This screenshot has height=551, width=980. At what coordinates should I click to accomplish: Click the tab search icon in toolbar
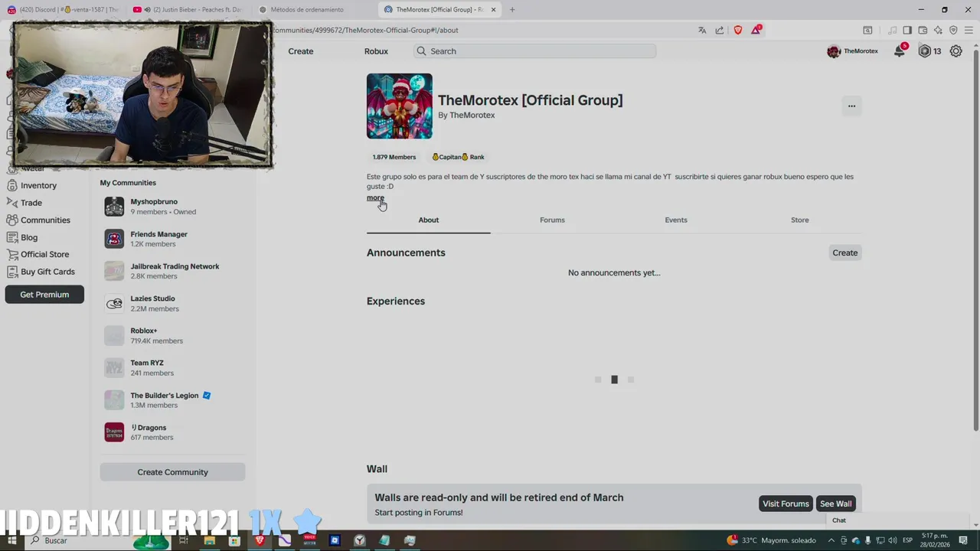point(867,30)
